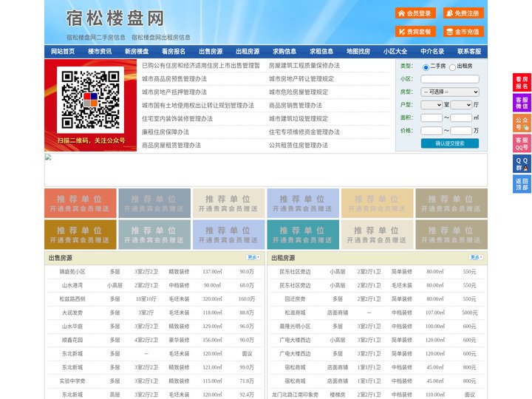The width and height of the screenshot is (532, 399).
Task: Click the minimum 价格 input field
Action: (432, 131)
